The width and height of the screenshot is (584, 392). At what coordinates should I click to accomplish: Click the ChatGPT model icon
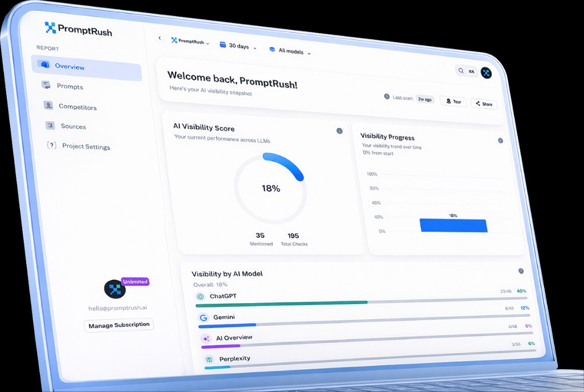point(200,296)
